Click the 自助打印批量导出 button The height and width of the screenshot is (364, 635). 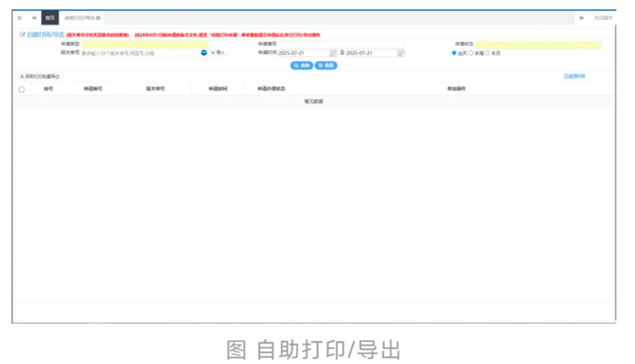pyautogui.click(x=40, y=76)
